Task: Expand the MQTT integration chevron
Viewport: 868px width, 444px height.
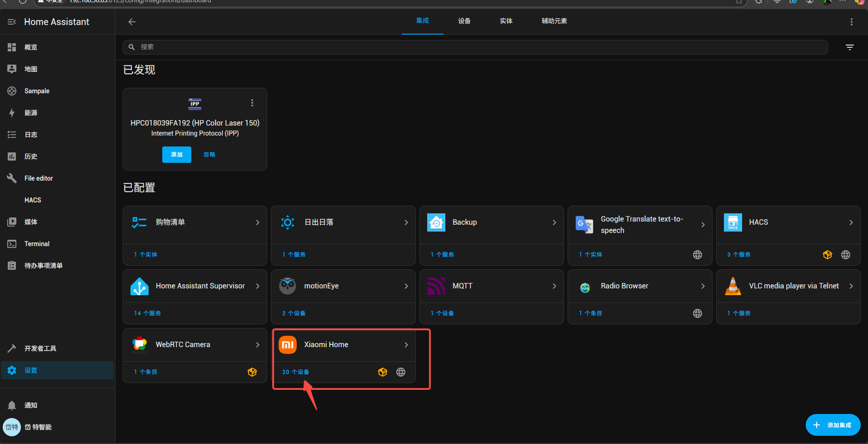Action: [554, 286]
